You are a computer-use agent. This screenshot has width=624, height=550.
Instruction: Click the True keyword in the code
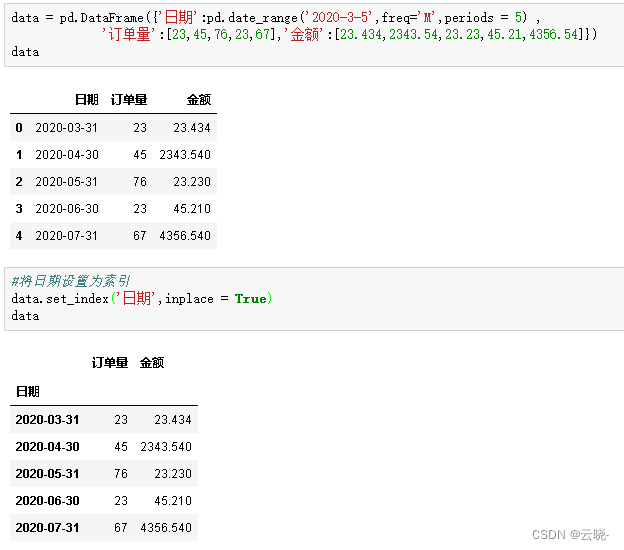251,298
